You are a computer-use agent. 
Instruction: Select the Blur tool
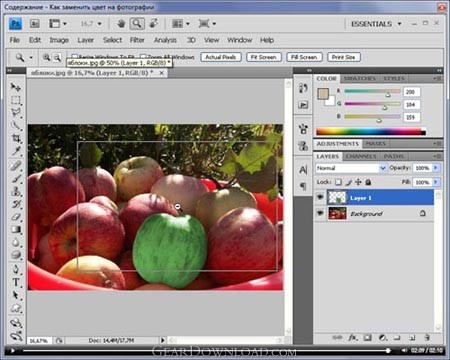(16, 242)
